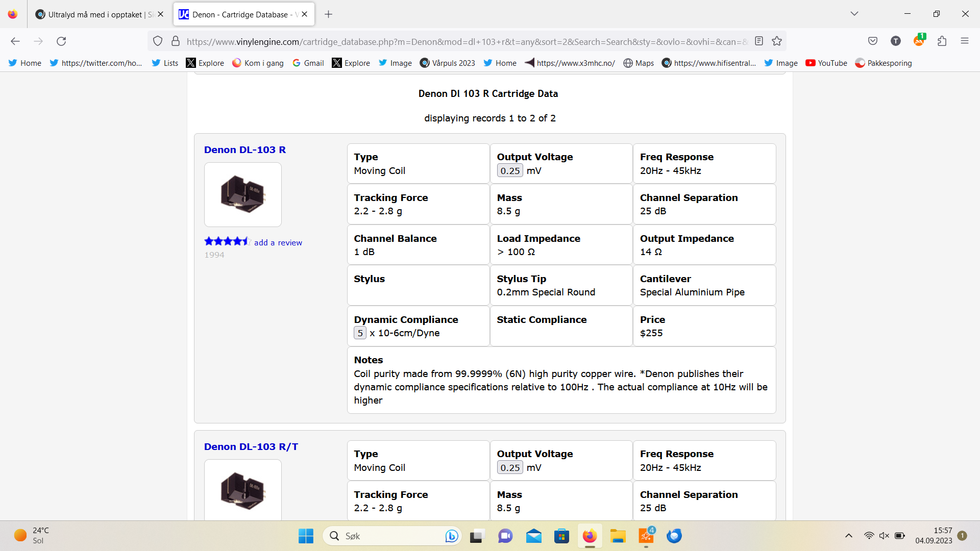Open battery status in tray

(900, 536)
